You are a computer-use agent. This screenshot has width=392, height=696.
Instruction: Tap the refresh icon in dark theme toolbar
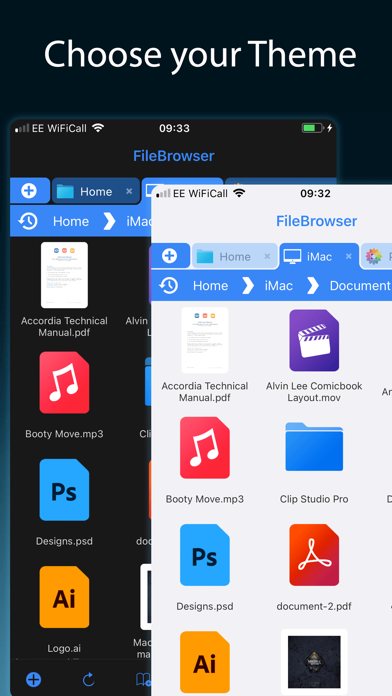tap(88, 679)
